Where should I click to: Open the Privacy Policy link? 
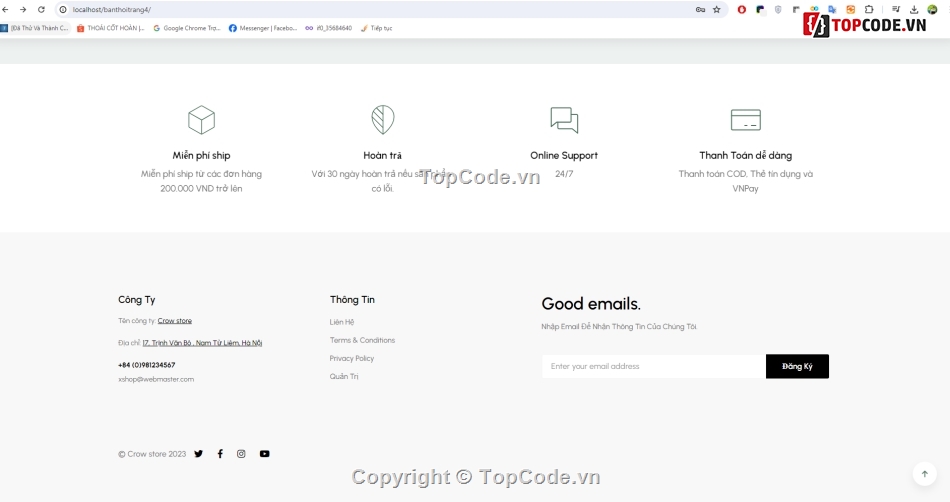(352, 358)
